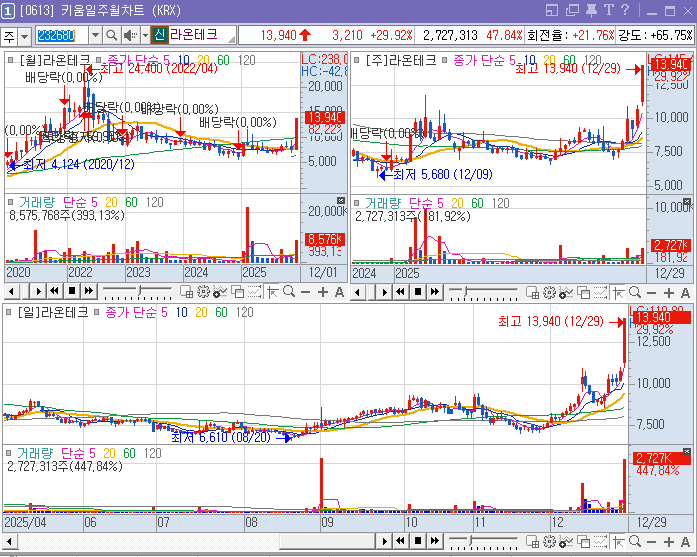This screenshot has height=557, width=697.
Task: Click the daily chart zoom slider handle
Action: tap(470, 540)
